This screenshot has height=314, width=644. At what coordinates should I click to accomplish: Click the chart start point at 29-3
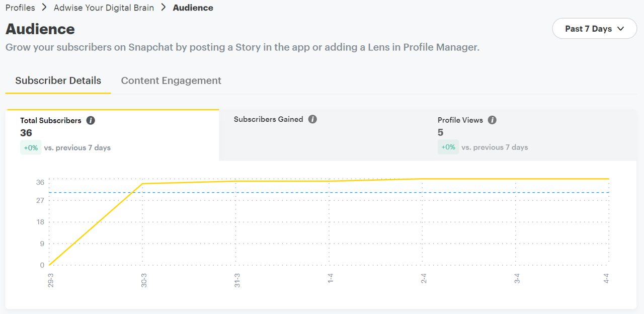coord(50,265)
